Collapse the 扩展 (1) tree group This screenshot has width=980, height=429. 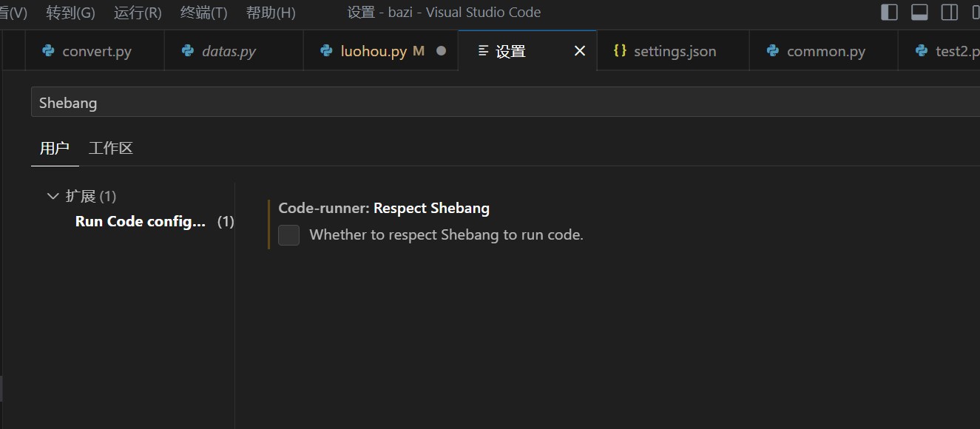[x=53, y=196]
